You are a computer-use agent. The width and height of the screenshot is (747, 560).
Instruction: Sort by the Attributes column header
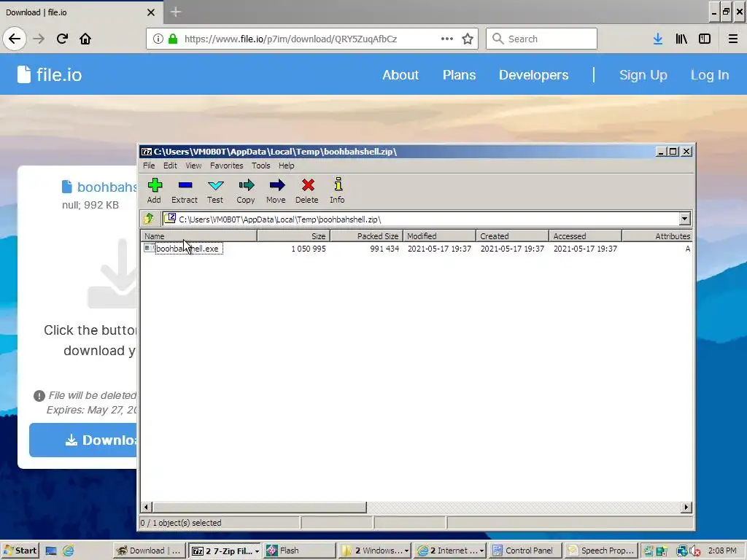pyautogui.click(x=657, y=236)
